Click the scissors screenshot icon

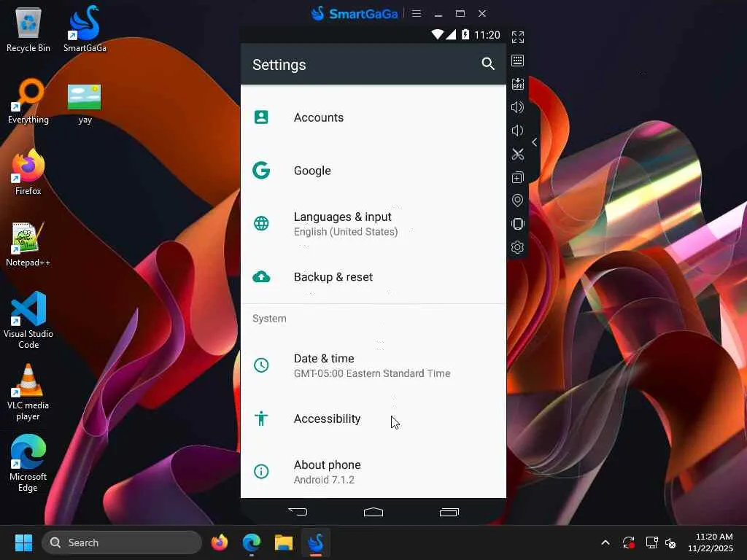518,154
